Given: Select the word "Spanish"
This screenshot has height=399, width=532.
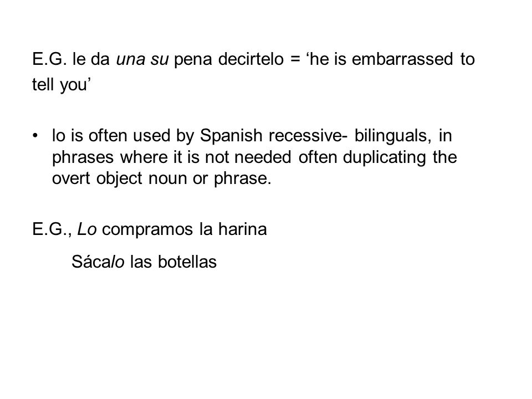Looking at the screenshot, I should pos(231,136).
